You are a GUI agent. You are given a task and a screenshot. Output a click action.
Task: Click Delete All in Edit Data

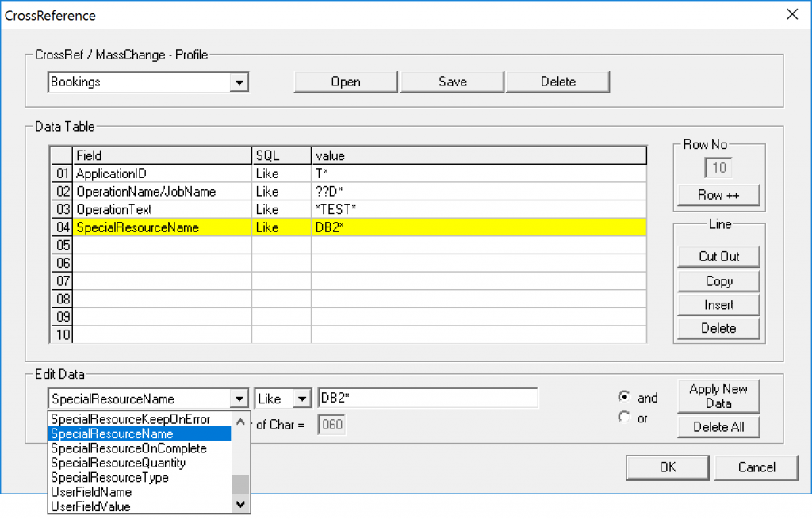click(718, 426)
